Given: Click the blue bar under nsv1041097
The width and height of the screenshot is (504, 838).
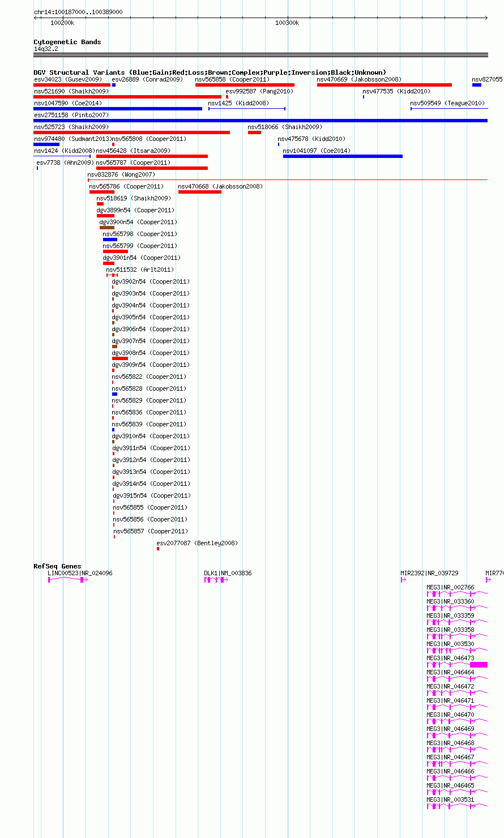Looking at the screenshot, I should click(343, 156).
